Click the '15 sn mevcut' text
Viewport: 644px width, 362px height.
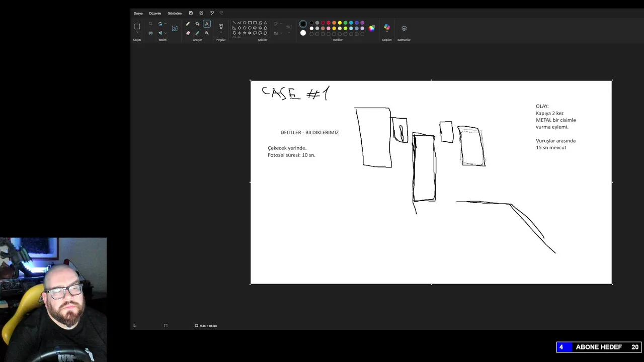[551, 148]
